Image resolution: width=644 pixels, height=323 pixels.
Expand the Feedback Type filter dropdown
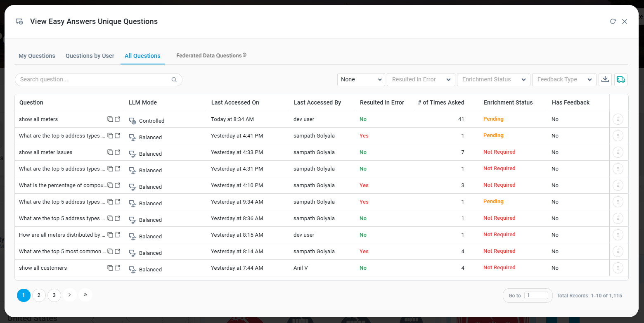(x=564, y=79)
